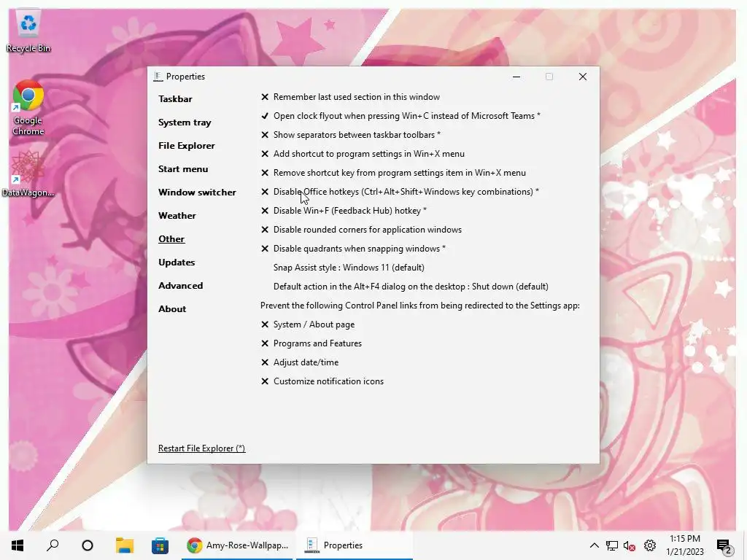Open taskbar Search magnifier
Viewport: 747px width, 560px height.
(53, 545)
